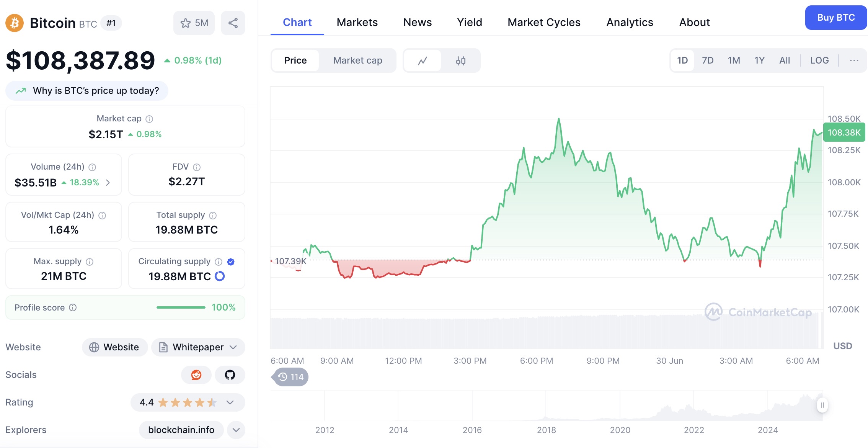Click the Buy BTC button
The width and height of the screenshot is (868, 448).
coord(836,18)
